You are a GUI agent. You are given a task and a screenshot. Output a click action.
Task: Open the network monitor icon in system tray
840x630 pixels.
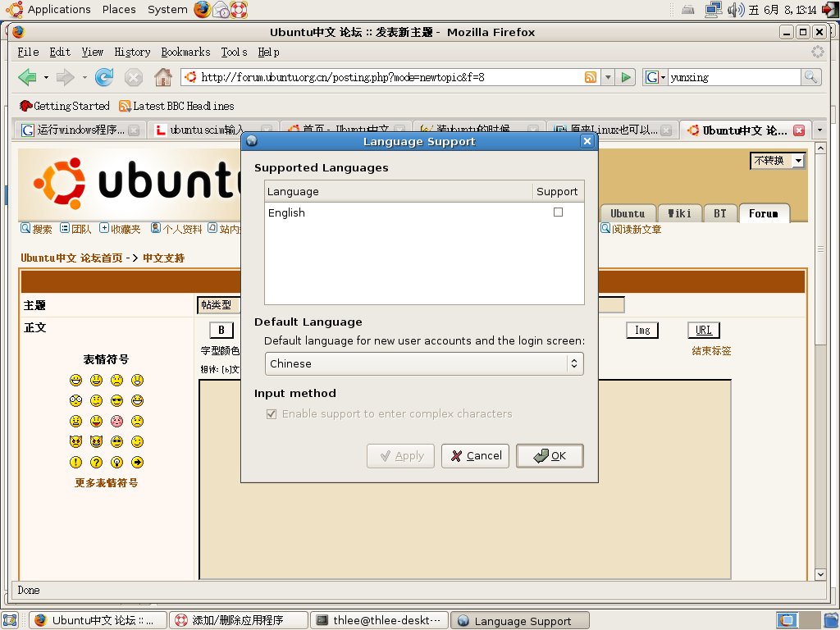(713, 10)
